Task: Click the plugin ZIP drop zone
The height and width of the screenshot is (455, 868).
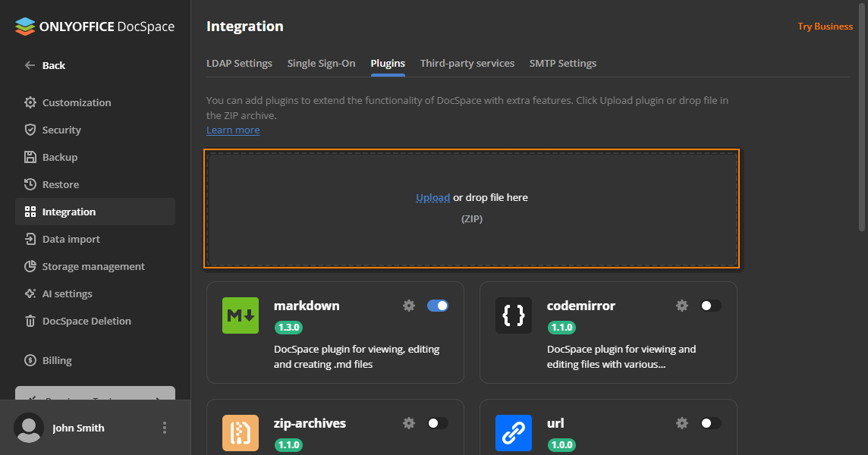Action: (x=472, y=208)
